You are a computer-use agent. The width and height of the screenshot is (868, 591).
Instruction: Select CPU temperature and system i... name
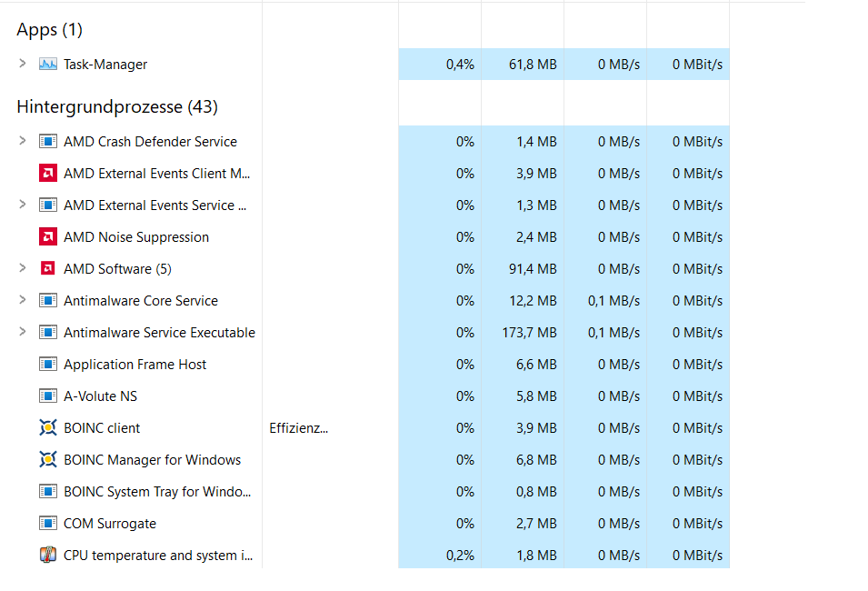click(158, 556)
